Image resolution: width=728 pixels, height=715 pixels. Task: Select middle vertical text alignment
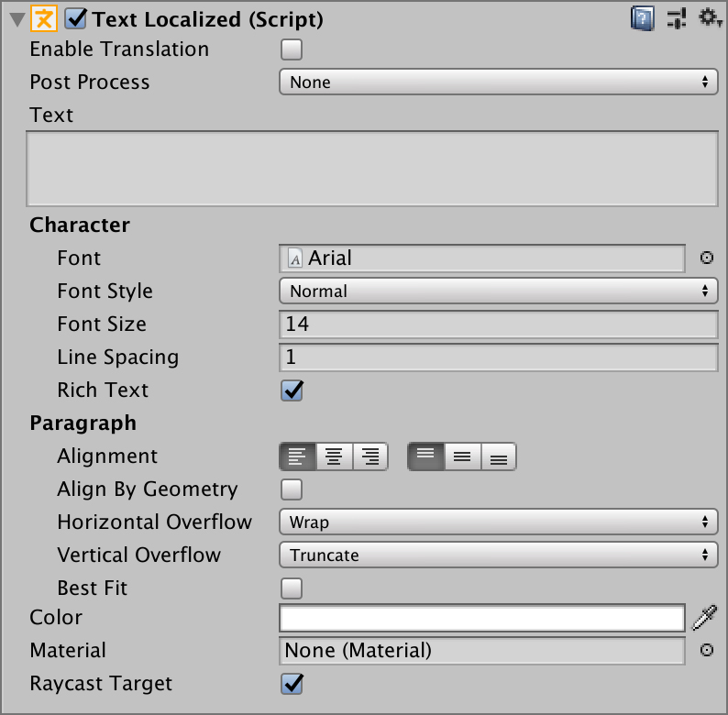(x=462, y=456)
